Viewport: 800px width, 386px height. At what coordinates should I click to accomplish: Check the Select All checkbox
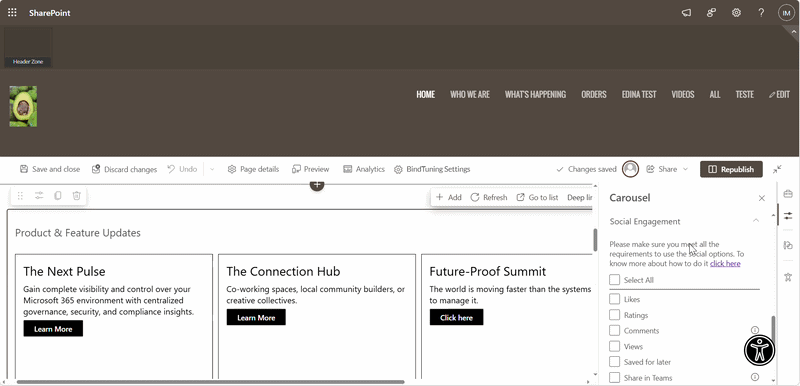click(x=615, y=280)
